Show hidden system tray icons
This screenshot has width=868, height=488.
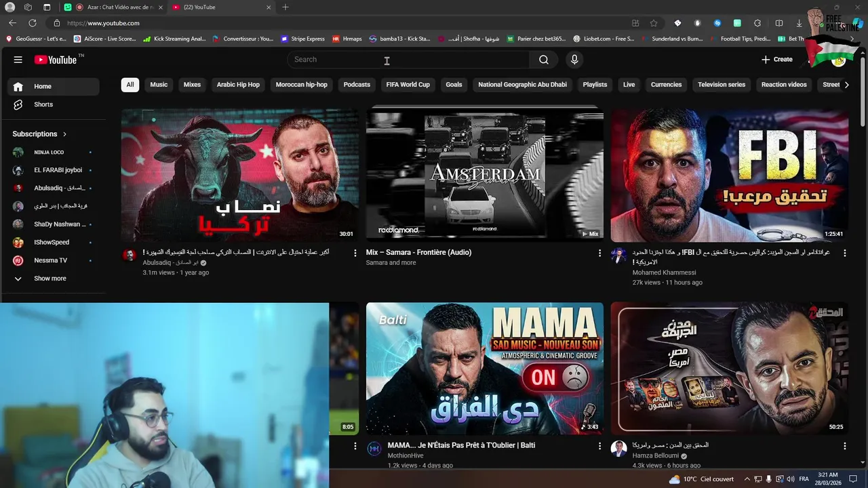click(747, 479)
